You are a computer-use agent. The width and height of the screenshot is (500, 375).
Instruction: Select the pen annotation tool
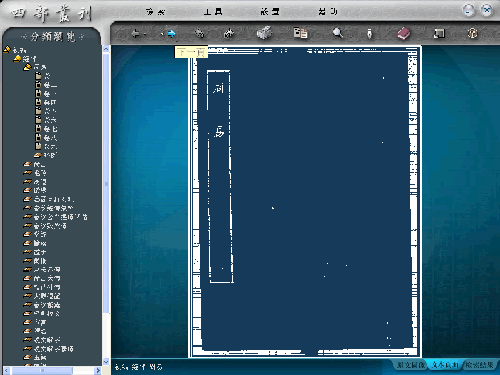click(369, 33)
